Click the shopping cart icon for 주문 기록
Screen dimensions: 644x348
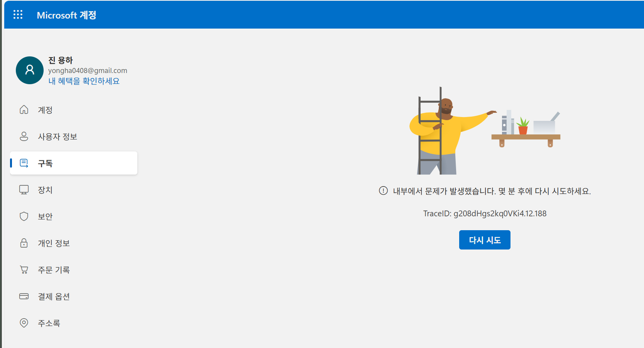point(24,269)
